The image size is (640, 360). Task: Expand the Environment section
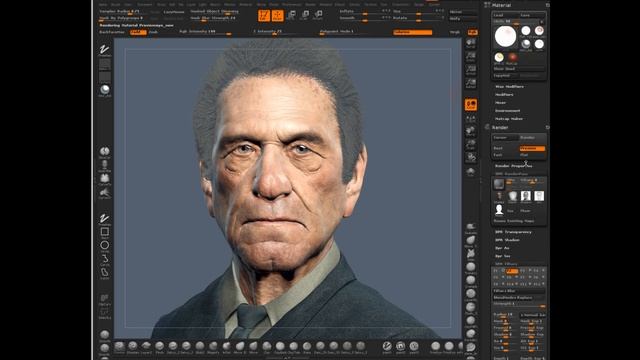(507, 111)
